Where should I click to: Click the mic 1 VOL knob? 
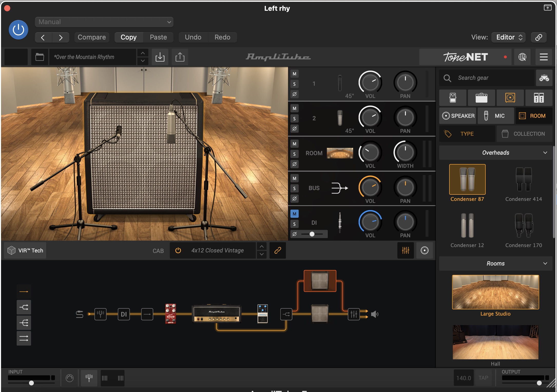pyautogui.click(x=370, y=82)
